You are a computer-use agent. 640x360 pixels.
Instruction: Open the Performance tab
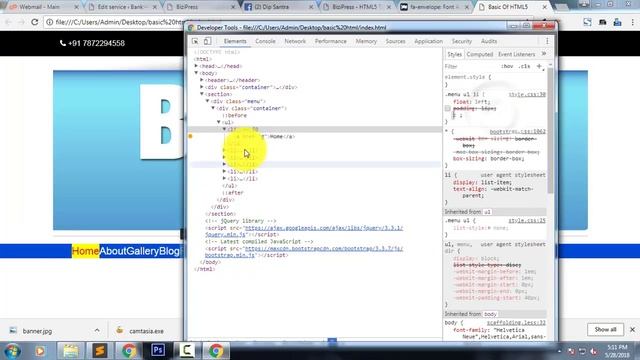point(331,41)
